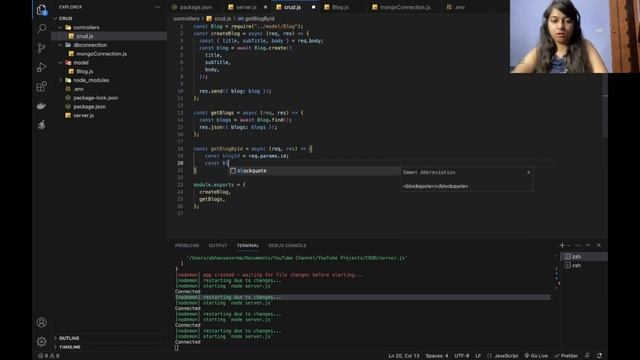Click UTF-8 encoding in status bar
The width and height of the screenshot is (640, 360).
pyautogui.click(x=462, y=356)
